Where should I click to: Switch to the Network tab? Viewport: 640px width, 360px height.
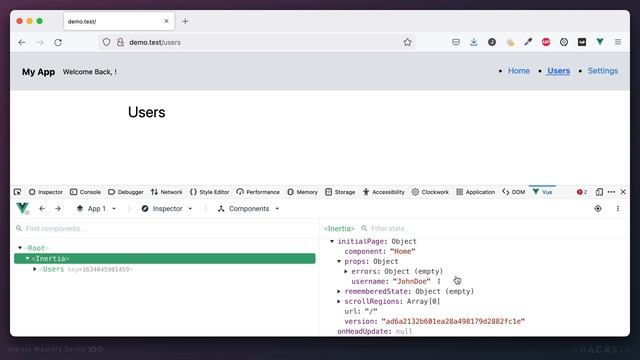167,192
